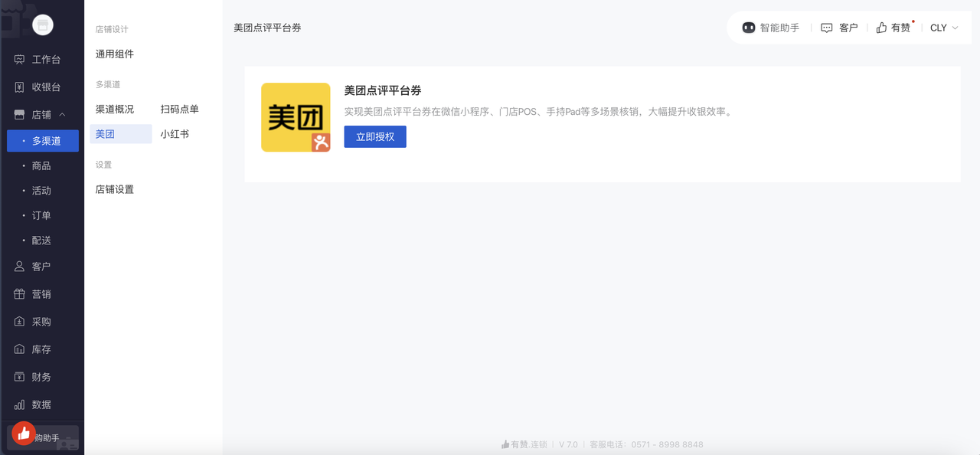This screenshot has width=980, height=455.
Task: Click the shop avatar logo at top
Action: pyautogui.click(x=43, y=25)
